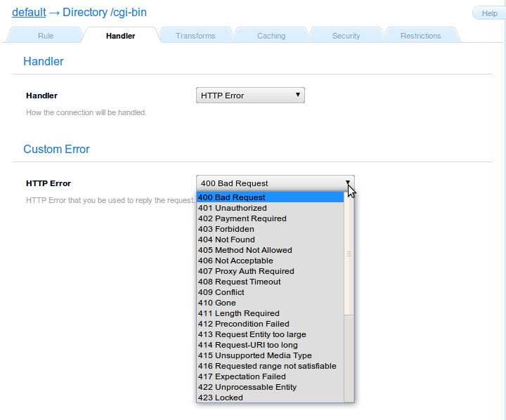Open the Restrictions tab
The width and height of the screenshot is (506, 420).
pyautogui.click(x=420, y=36)
